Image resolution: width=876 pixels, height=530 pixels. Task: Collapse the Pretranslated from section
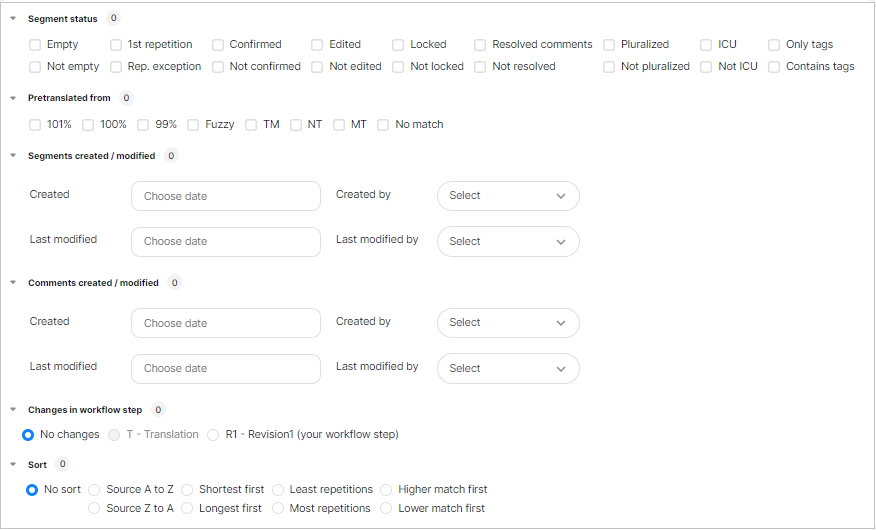tap(13, 99)
